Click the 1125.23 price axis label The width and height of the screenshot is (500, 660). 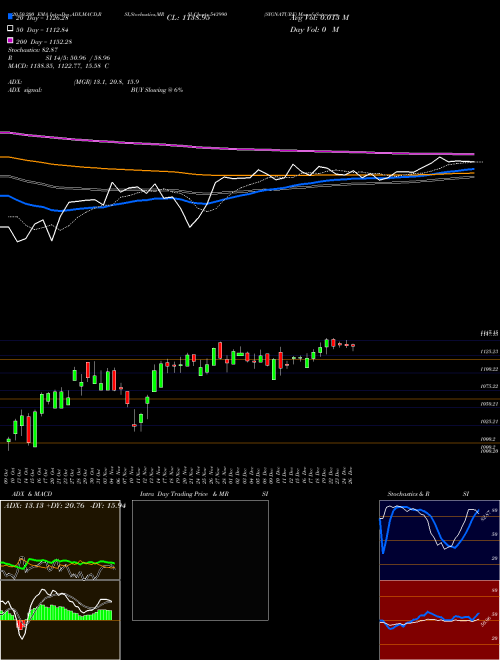tap(489, 351)
